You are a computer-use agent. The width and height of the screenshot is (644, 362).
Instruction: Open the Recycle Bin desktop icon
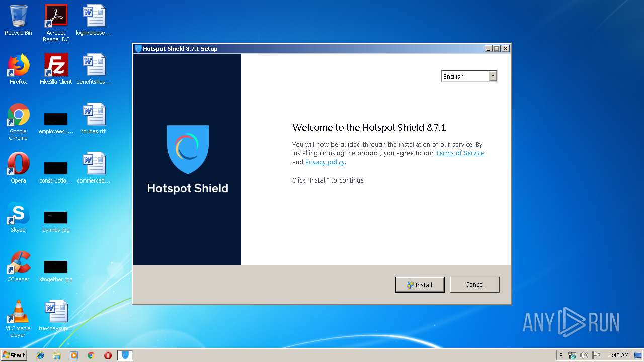coord(18,20)
